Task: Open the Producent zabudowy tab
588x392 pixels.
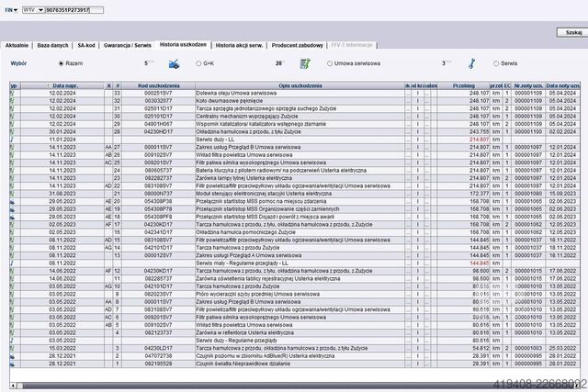Action: [x=298, y=45]
